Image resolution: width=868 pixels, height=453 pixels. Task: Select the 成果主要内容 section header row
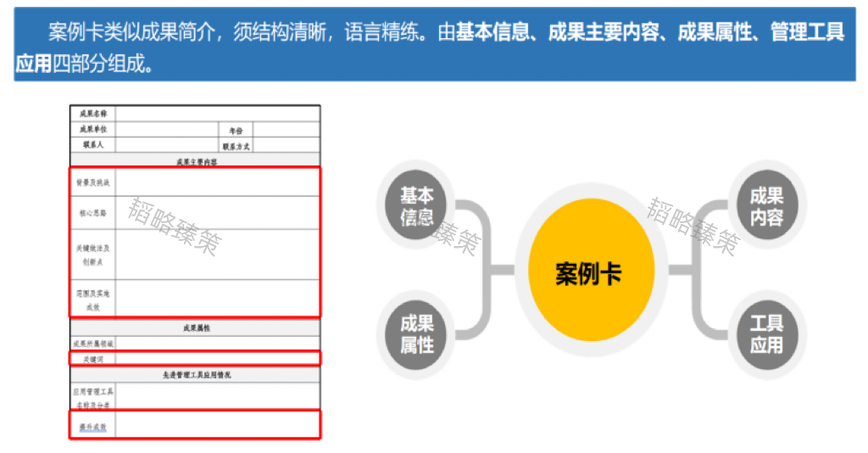(x=195, y=160)
